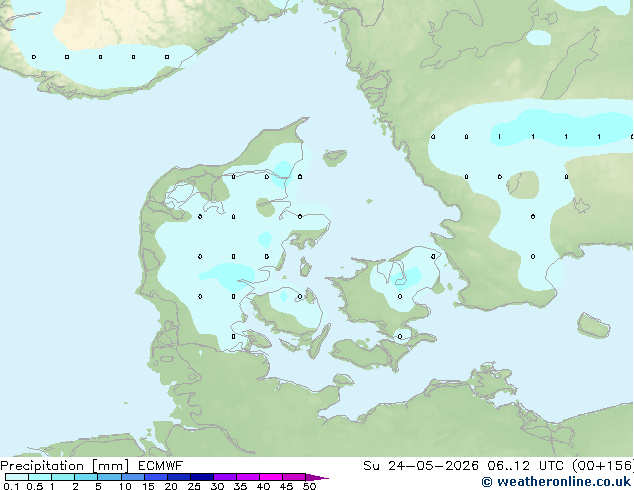The width and height of the screenshot is (634, 490).
Task: Click the 0.5–1 mm legend color swatch
Action: [40, 477]
